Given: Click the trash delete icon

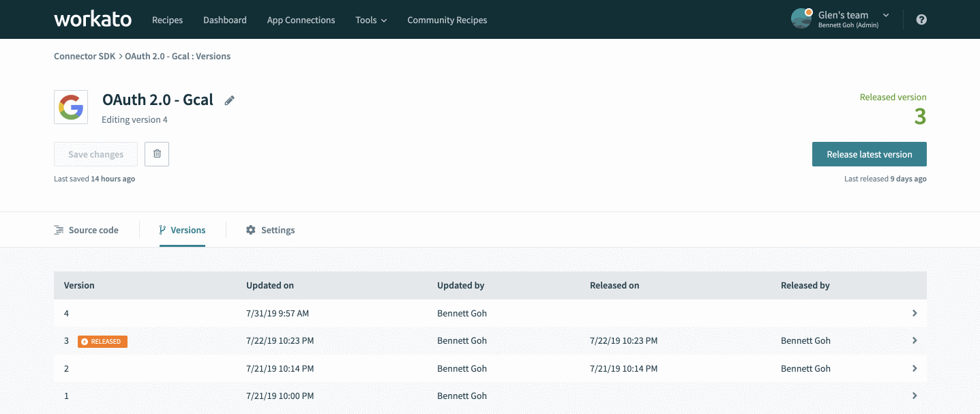Looking at the screenshot, I should click(157, 154).
